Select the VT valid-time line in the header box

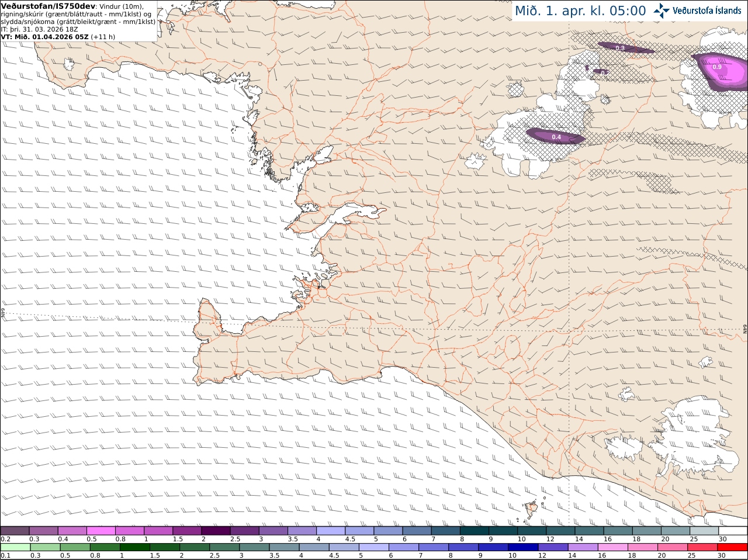[58, 36]
